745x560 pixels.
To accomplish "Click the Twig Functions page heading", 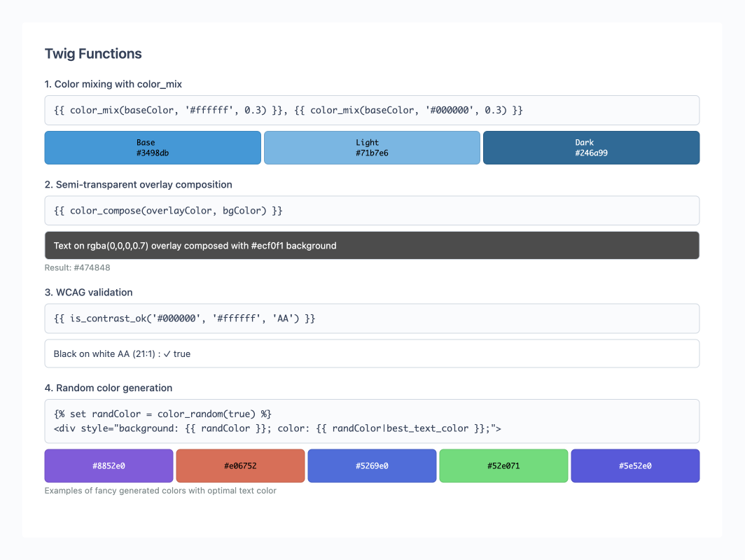I will 93,54.
